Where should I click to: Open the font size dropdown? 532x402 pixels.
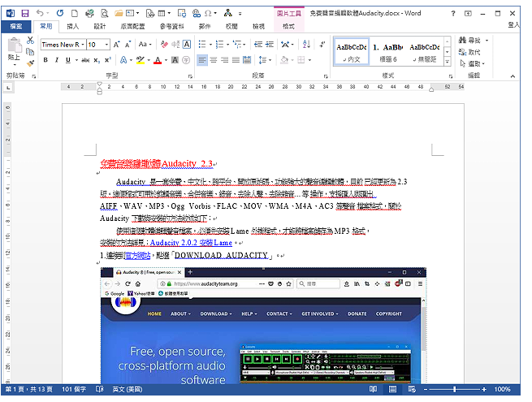point(106,45)
